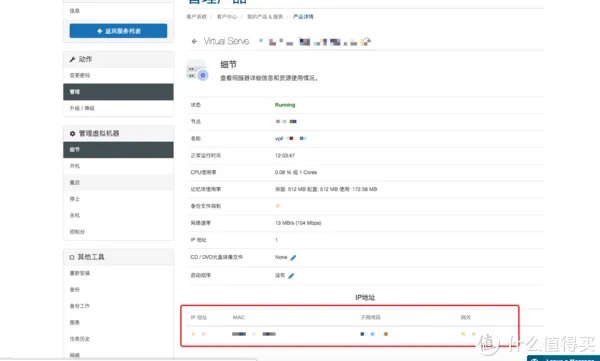Screen dimensions: 600x361
Task: Click the 其他工具 panel heading
Action: [91, 257]
